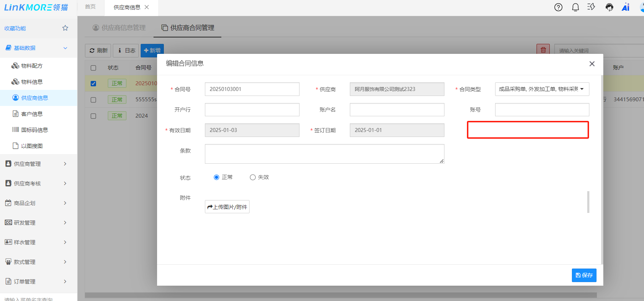Click the 开户行 input field
Image resolution: width=644 pixels, height=301 pixels.
[252, 110]
